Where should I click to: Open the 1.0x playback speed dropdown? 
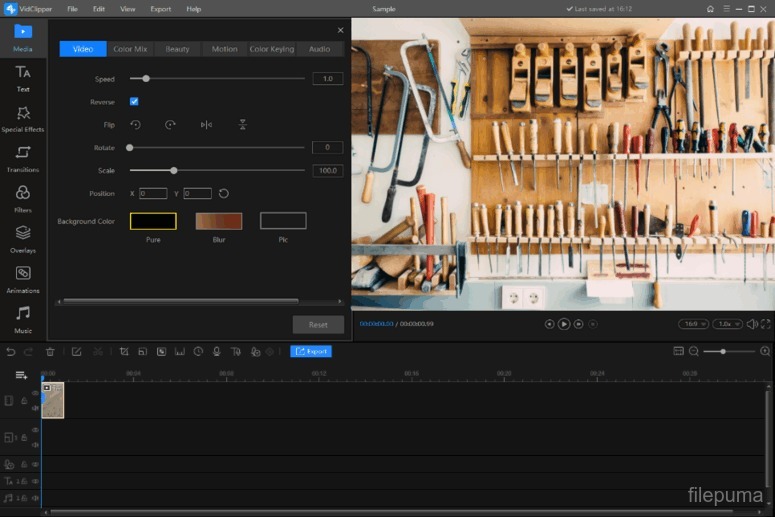coord(728,324)
